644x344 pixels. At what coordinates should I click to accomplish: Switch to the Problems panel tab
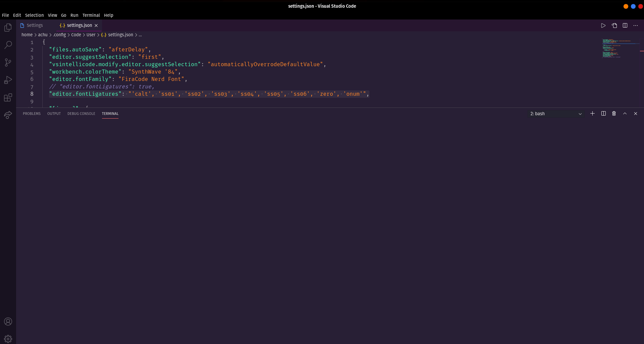coord(32,114)
